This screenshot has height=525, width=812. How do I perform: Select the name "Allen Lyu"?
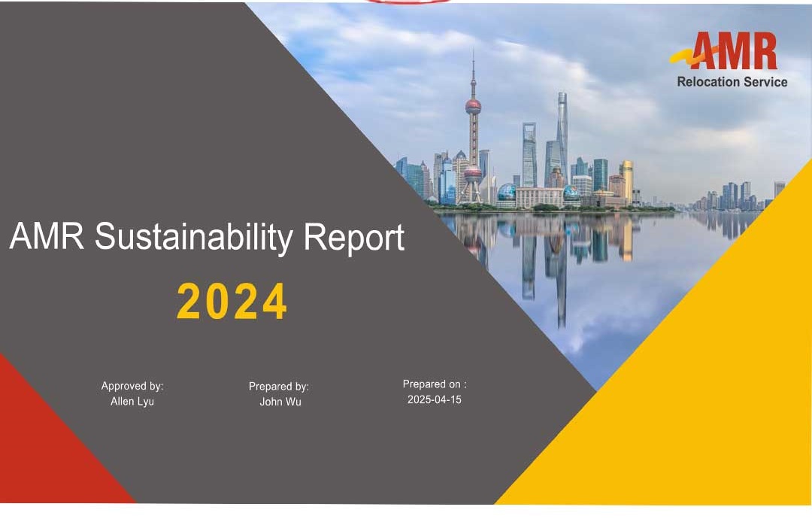click(132, 402)
